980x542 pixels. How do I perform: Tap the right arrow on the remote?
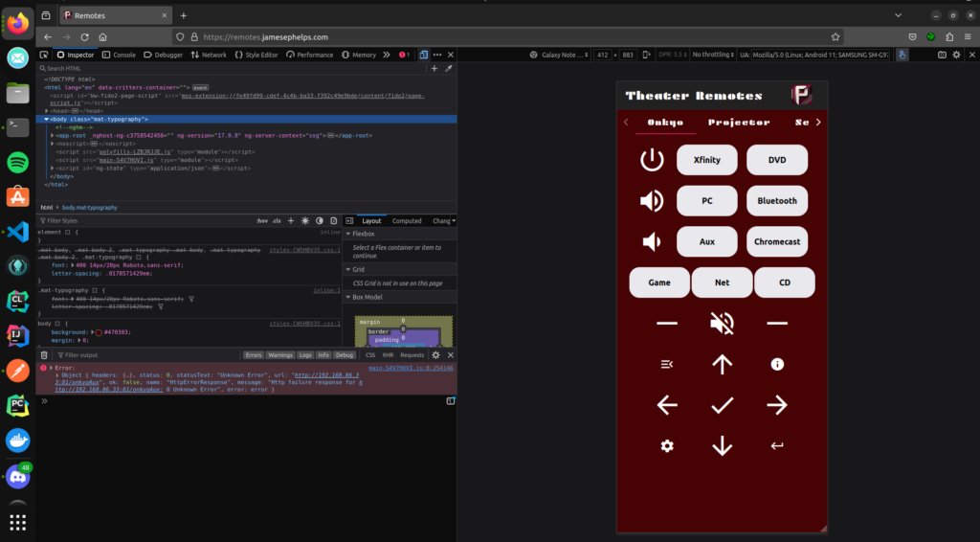pos(777,405)
